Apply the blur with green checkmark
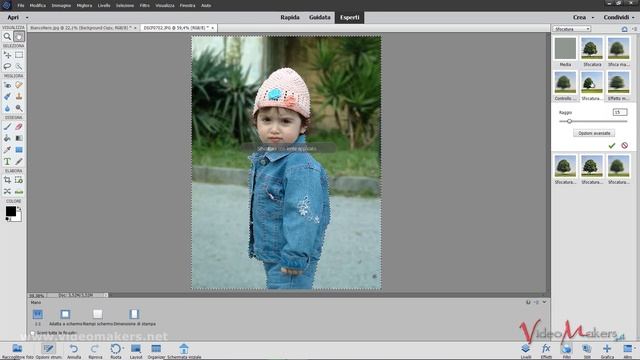The width and height of the screenshot is (640, 360). (x=611, y=145)
